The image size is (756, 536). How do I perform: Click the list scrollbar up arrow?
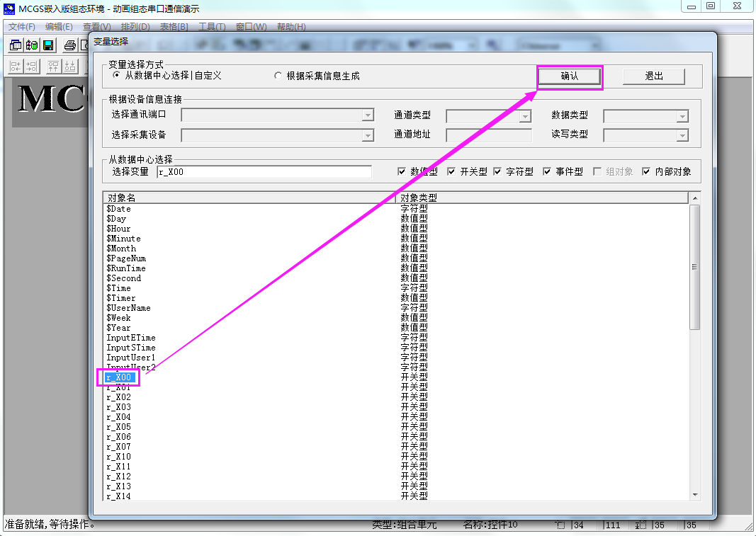tap(695, 198)
